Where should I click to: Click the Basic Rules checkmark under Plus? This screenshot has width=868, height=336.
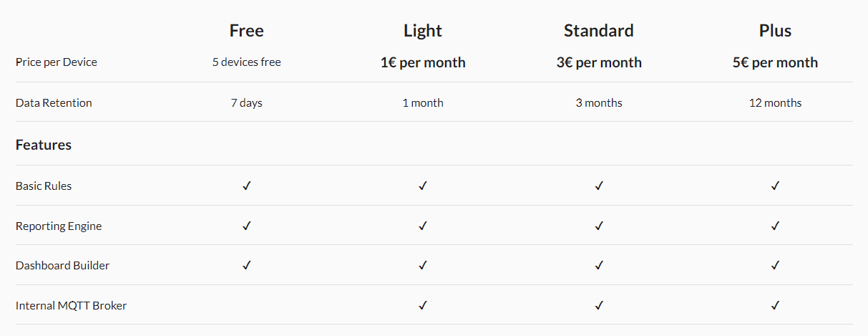coord(775,186)
